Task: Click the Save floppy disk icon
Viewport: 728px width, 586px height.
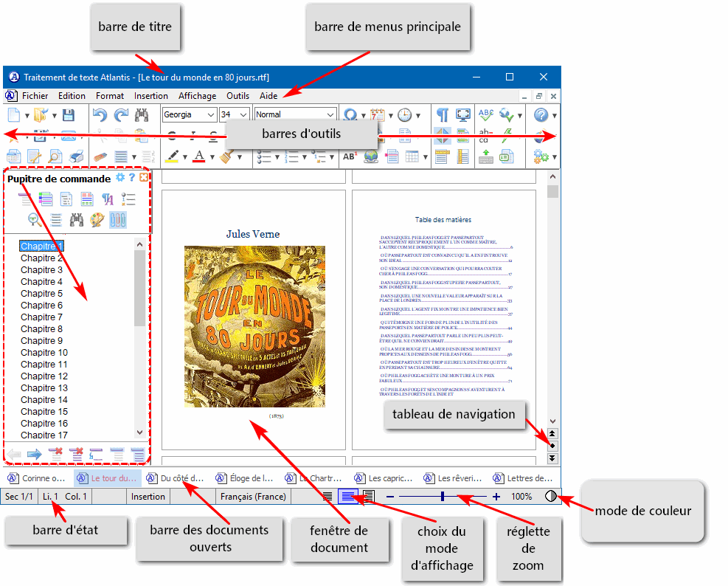Action: click(x=69, y=115)
